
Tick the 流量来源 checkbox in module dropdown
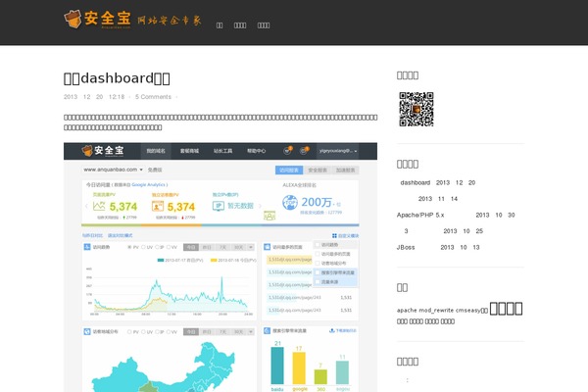point(318,281)
